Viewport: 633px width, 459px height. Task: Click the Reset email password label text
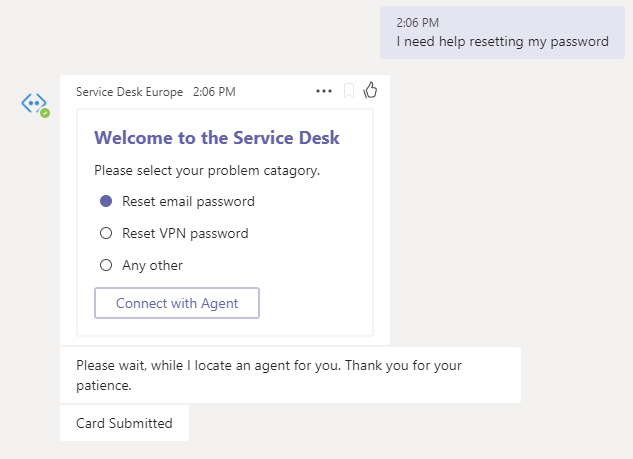coord(189,201)
